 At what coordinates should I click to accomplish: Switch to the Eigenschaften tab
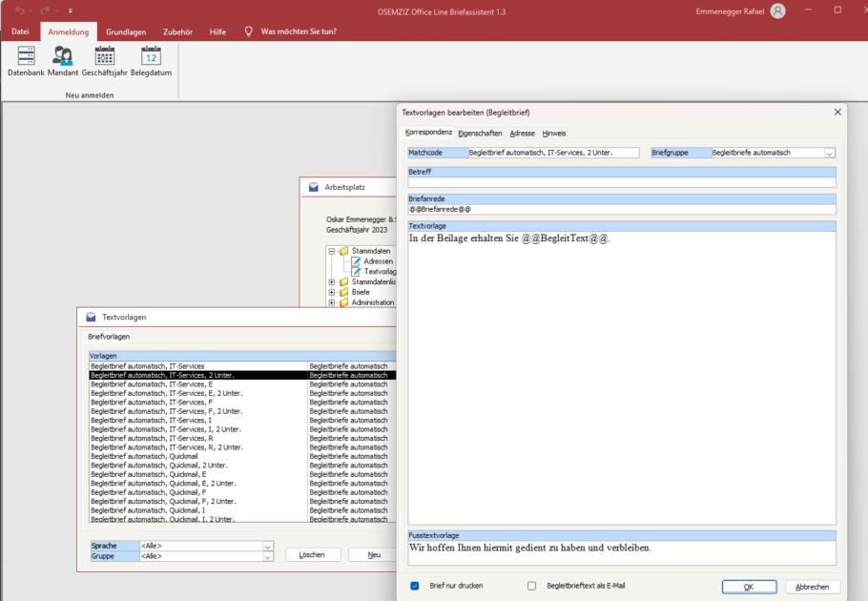(480, 134)
